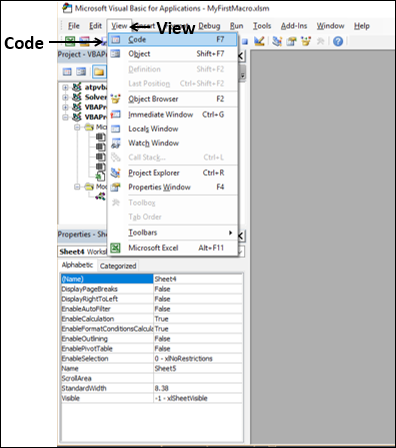Screen dimensions: 396x448
Task: Click the Object Browser toolbar icon
Action: click(x=306, y=41)
